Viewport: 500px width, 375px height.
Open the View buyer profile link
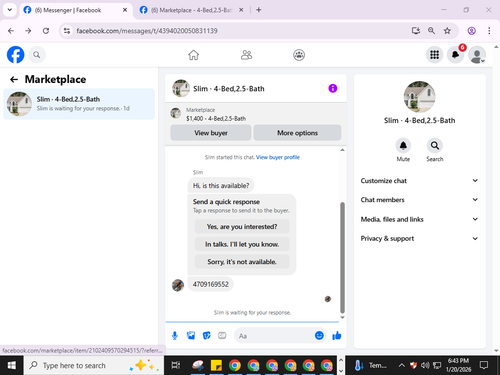pos(278,157)
